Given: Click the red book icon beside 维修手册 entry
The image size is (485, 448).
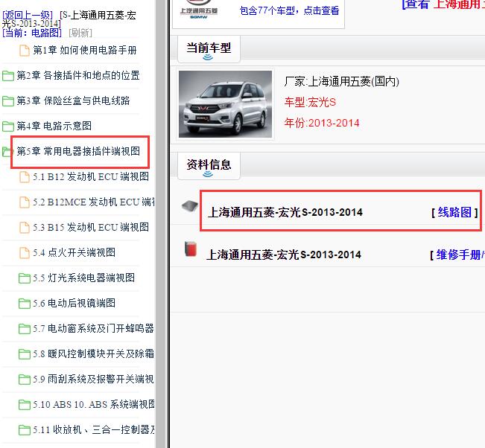Looking at the screenshot, I should pos(191,249).
